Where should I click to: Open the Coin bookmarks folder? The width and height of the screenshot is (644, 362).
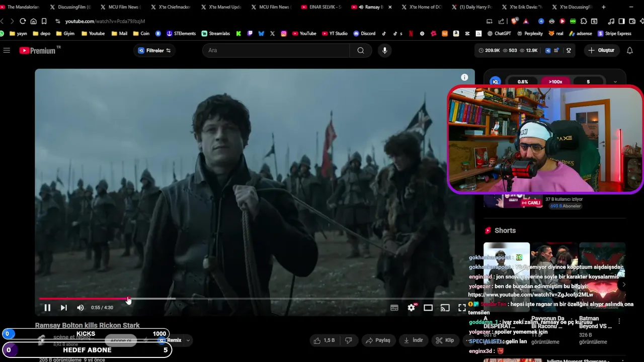tap(141, 34)
